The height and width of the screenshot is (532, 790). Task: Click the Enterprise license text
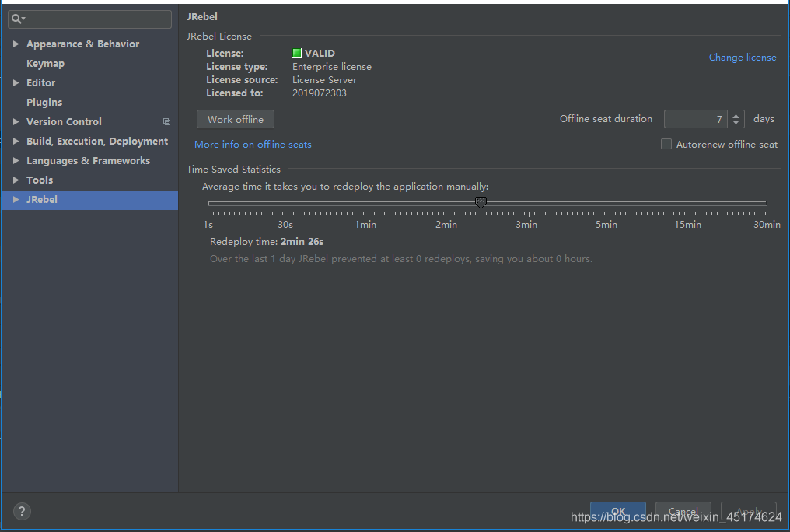pos(332,67)
